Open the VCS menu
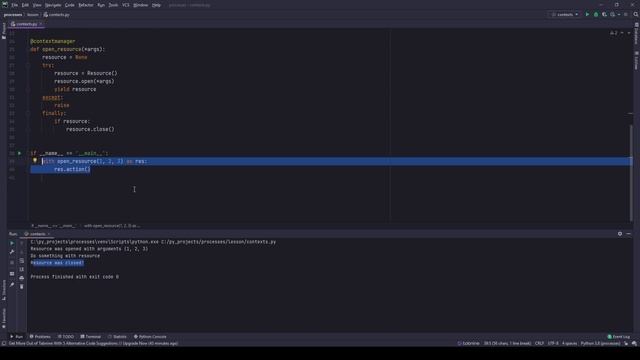This screenshot has height=360, width=640. 126,5
